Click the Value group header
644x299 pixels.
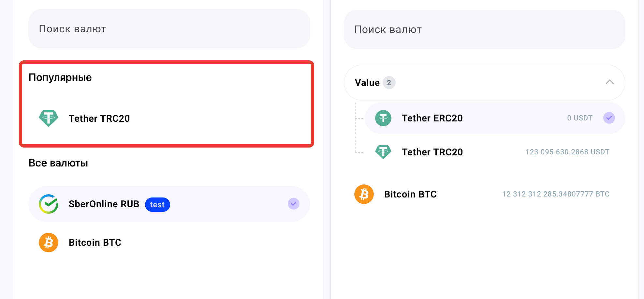pyautogui.click(x=485, y=83)
